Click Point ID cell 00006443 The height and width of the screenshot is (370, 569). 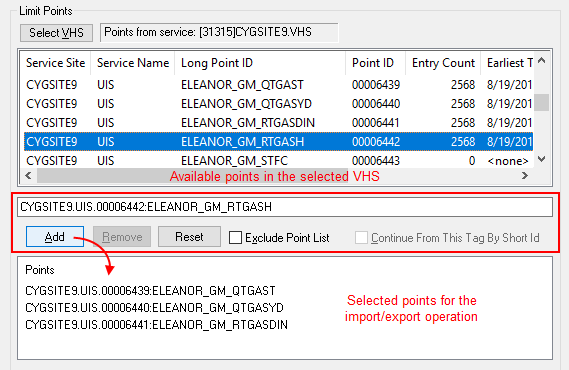tap(376, 160)
